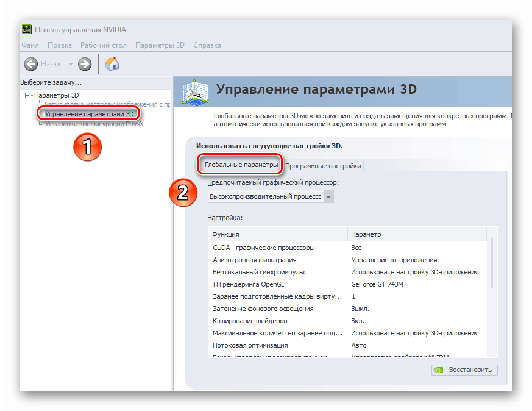Select Параметры 3D root tree label
Screen dimensions: 532x411
pos(56,95)
